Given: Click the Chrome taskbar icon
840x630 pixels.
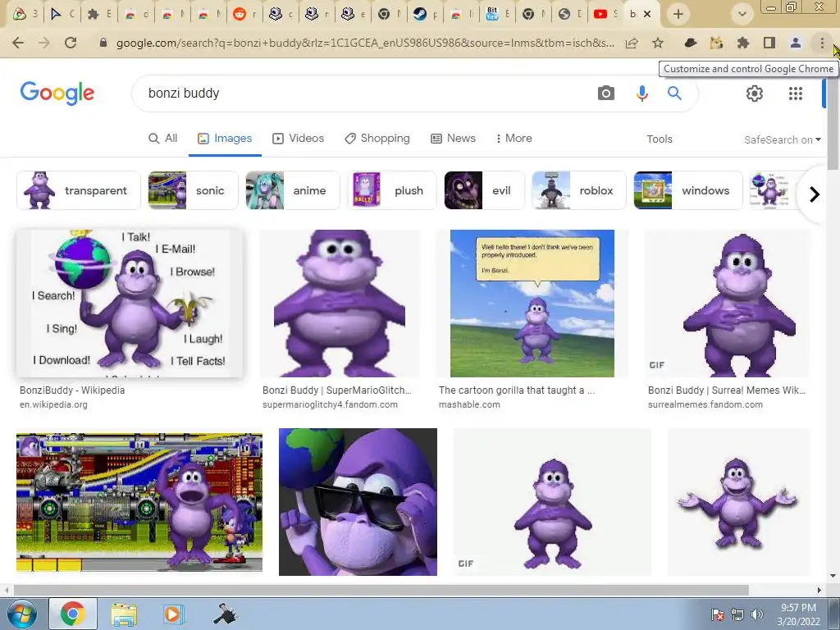Looking at the screenshot, I should coord(73,614).
